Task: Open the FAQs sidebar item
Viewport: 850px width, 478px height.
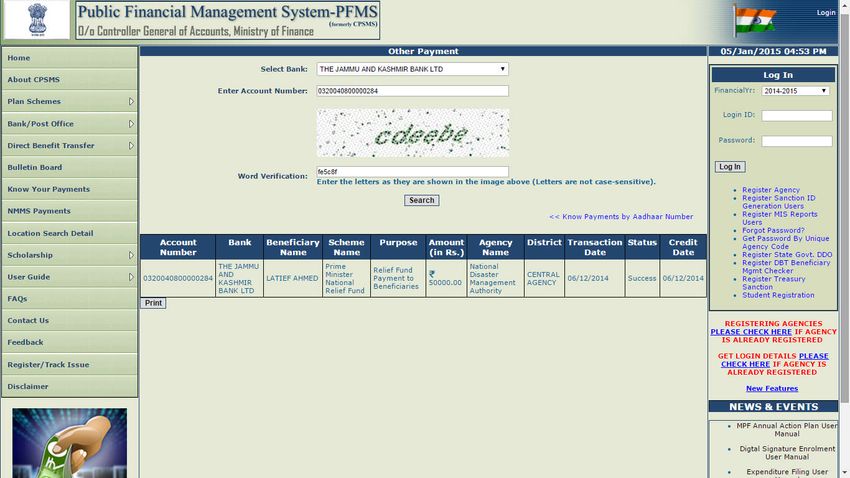Action: (69, 299)
